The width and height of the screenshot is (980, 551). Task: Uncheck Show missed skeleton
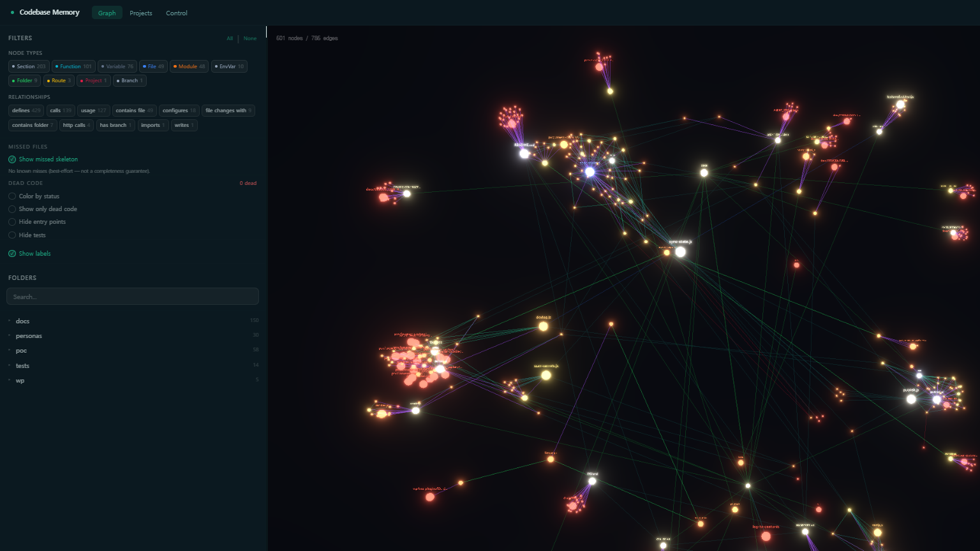pos(43,159)
